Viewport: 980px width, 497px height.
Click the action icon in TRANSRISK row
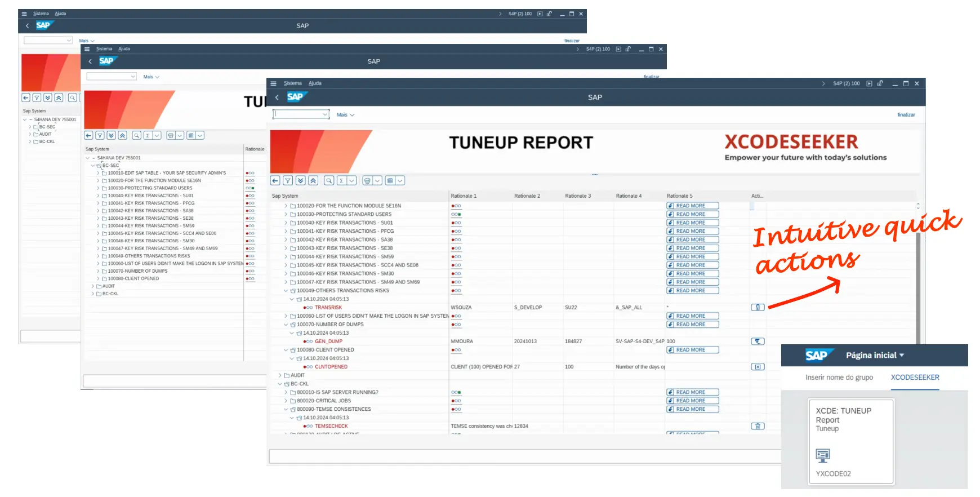tap(758, 308)
